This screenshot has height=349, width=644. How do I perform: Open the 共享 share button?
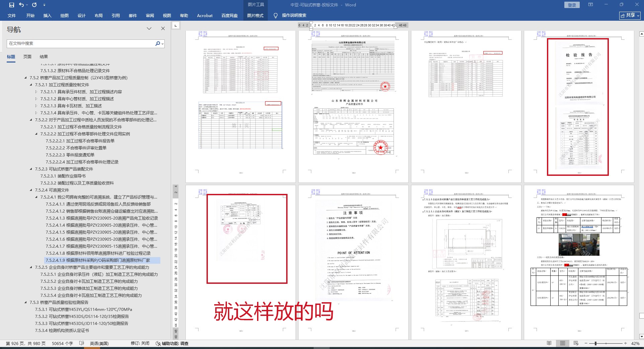click(630, 15)
